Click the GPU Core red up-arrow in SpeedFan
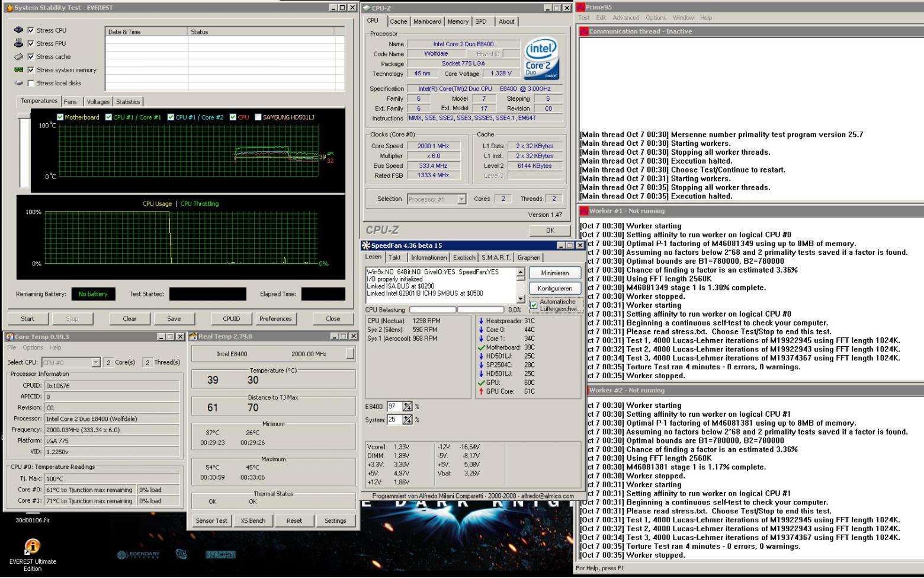This screenshot has width=924, height=578. (x=481, y=392)
